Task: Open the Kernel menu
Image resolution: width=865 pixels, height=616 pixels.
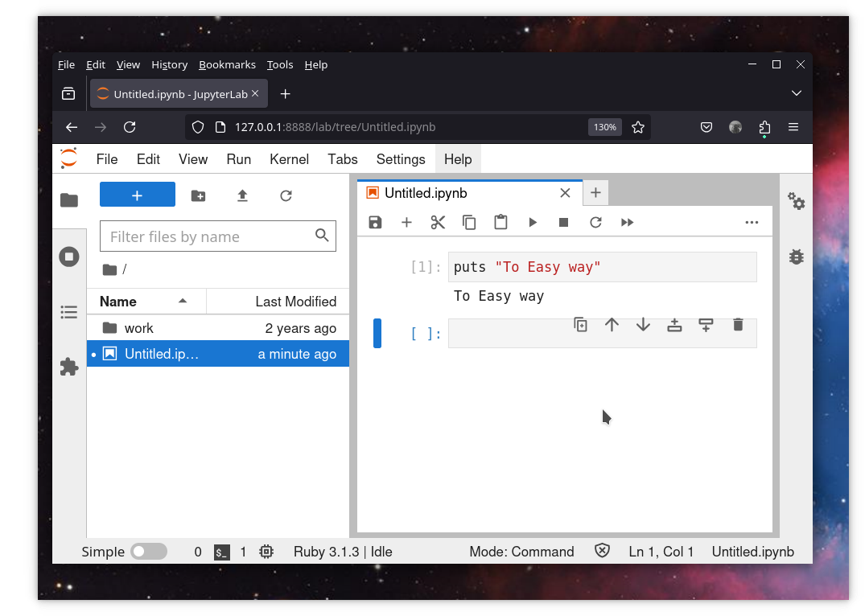Action: (289, 159)
